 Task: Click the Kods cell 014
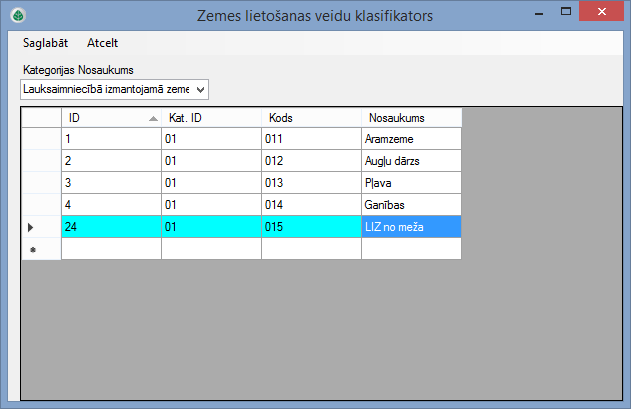[x=311, y=205]
